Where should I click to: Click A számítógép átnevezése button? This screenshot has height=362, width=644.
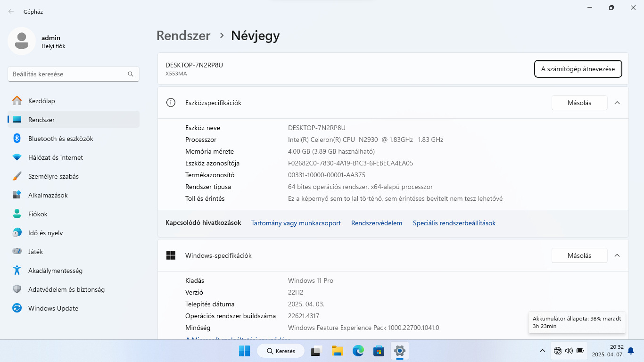[578, 69]
